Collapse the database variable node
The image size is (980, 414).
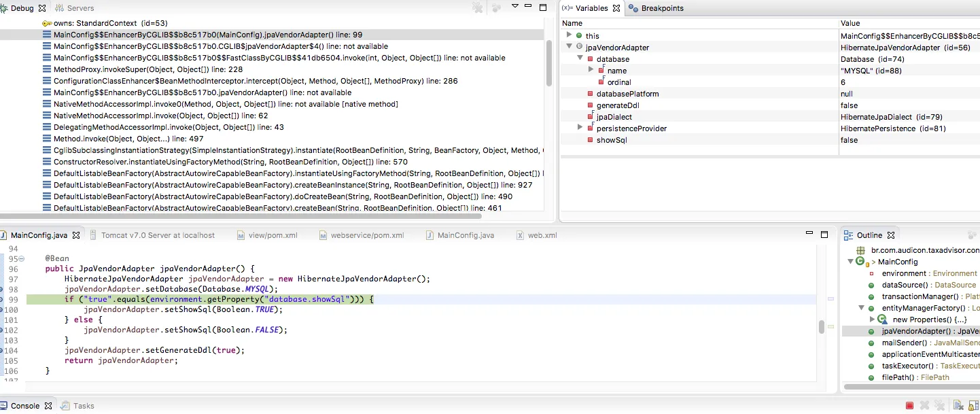coord(580,59)
